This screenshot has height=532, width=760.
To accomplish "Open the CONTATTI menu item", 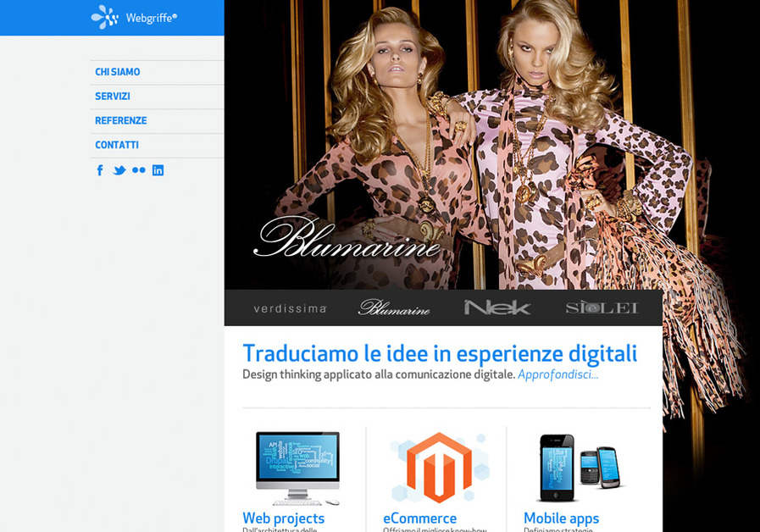I will pos(117,145).
